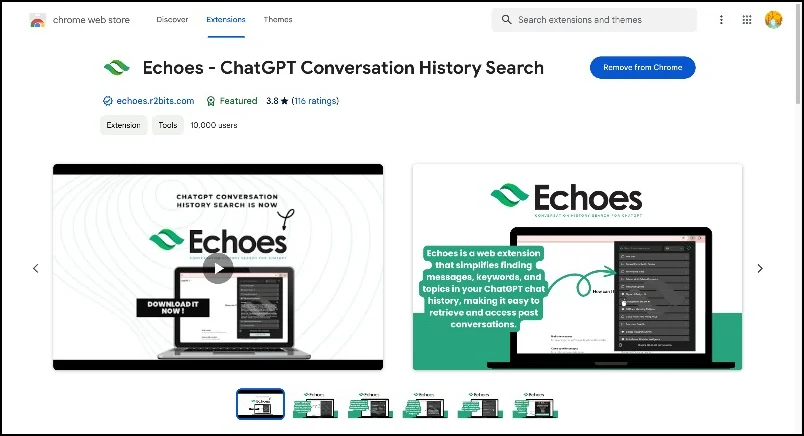
Task: Click the verified publisher badge icon
Action: [x=107, y=101]
